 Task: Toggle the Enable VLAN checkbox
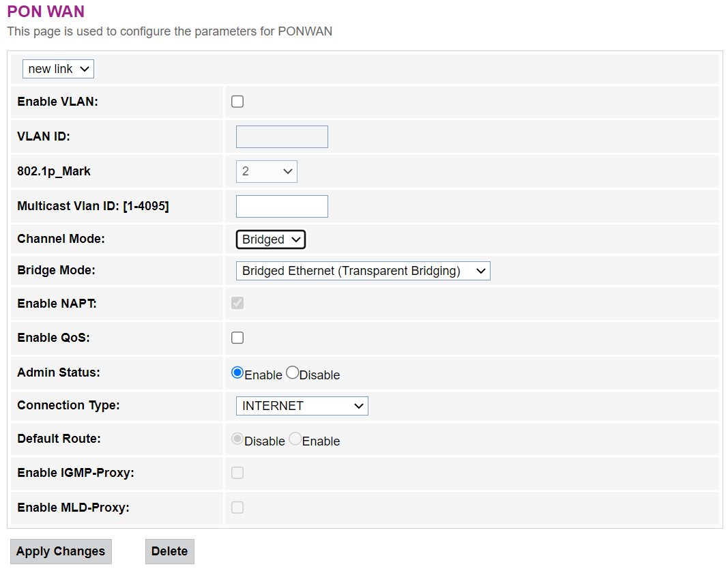(x=237, y=102)
